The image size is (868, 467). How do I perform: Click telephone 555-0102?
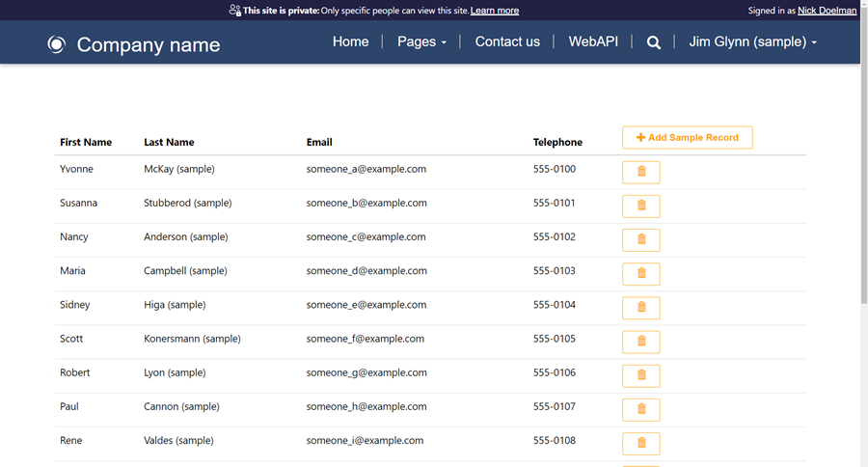point(555,236)
